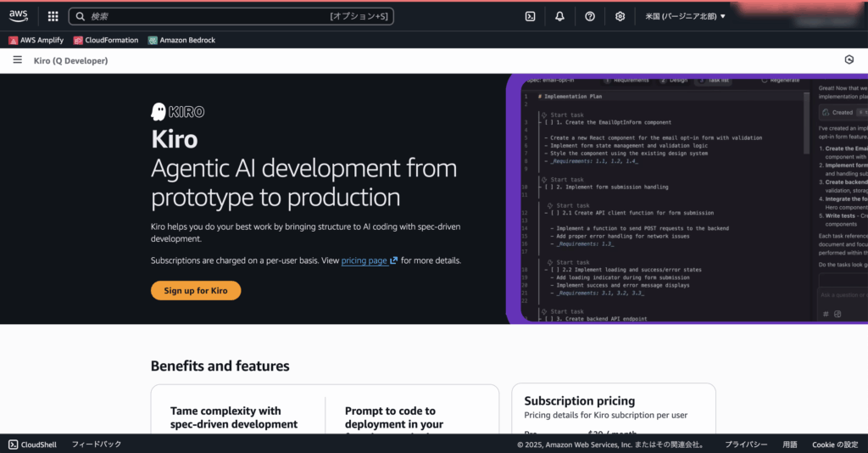868x453 pixels.
Task: Click the フィードバック link in footer
Action: 97,445
